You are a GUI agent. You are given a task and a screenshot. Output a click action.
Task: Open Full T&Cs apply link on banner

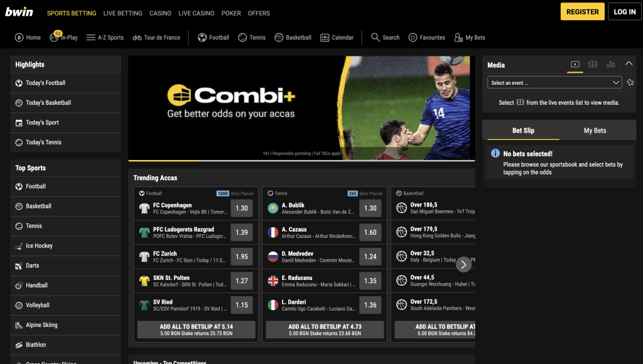327,153
